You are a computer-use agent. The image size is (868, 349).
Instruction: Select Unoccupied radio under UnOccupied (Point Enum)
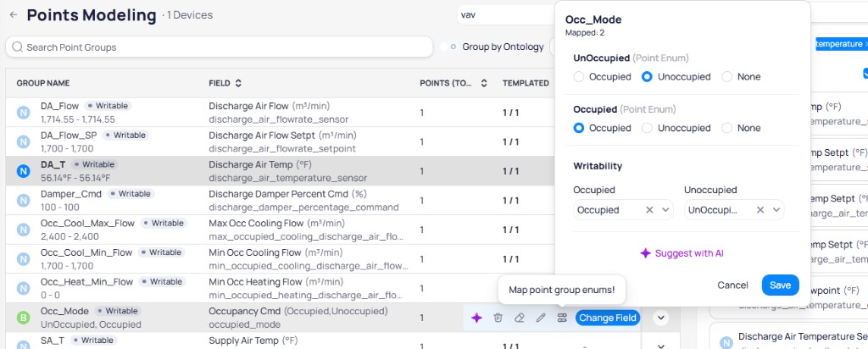pyautogui.click(x=647, y=77)
